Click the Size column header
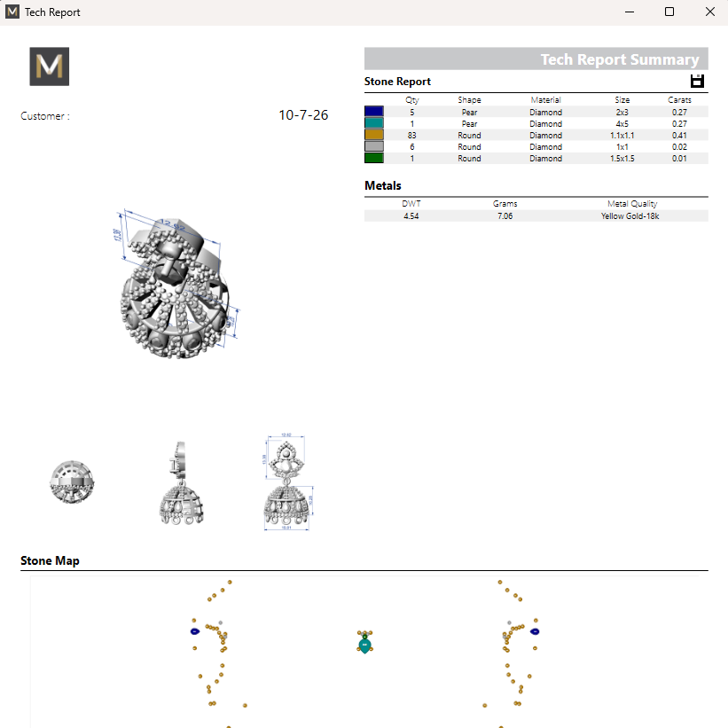The image size is (728, 728). 622,100
